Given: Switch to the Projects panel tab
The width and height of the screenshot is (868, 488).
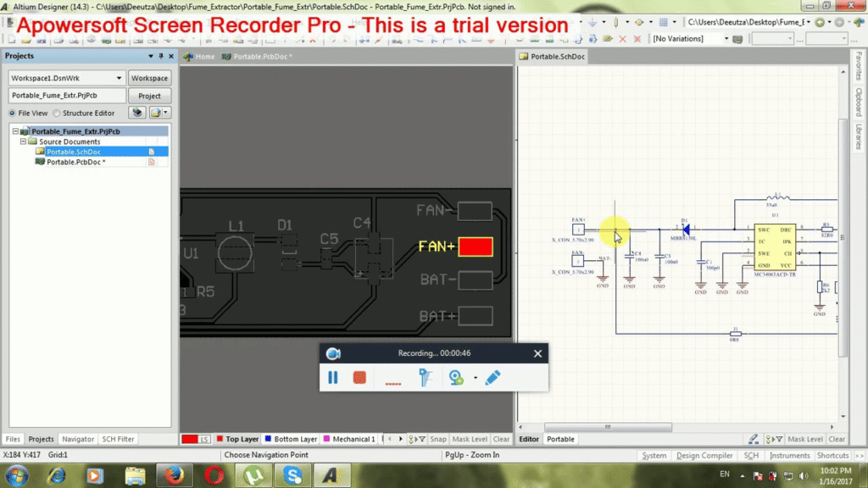Looking at the screenshot, I should [41, 439].
